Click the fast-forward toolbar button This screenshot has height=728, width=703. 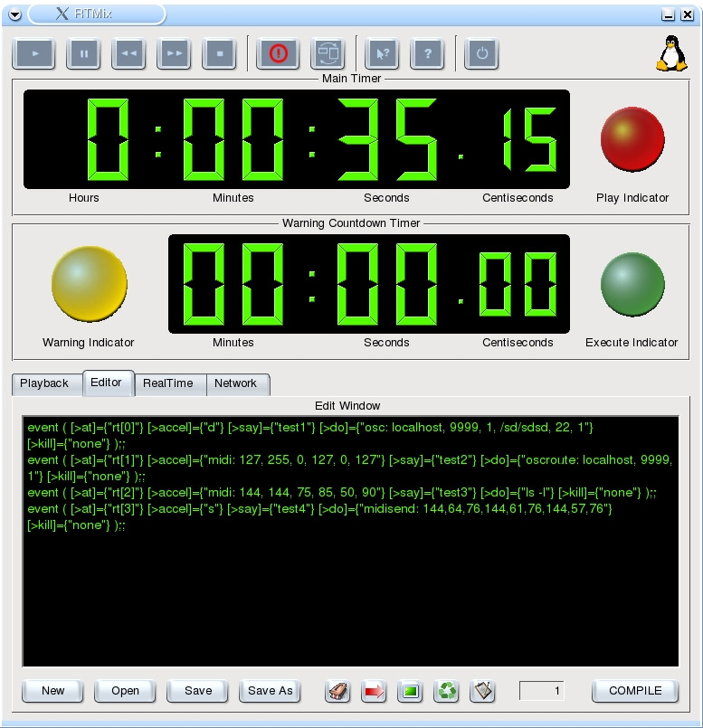pos(174,54)
